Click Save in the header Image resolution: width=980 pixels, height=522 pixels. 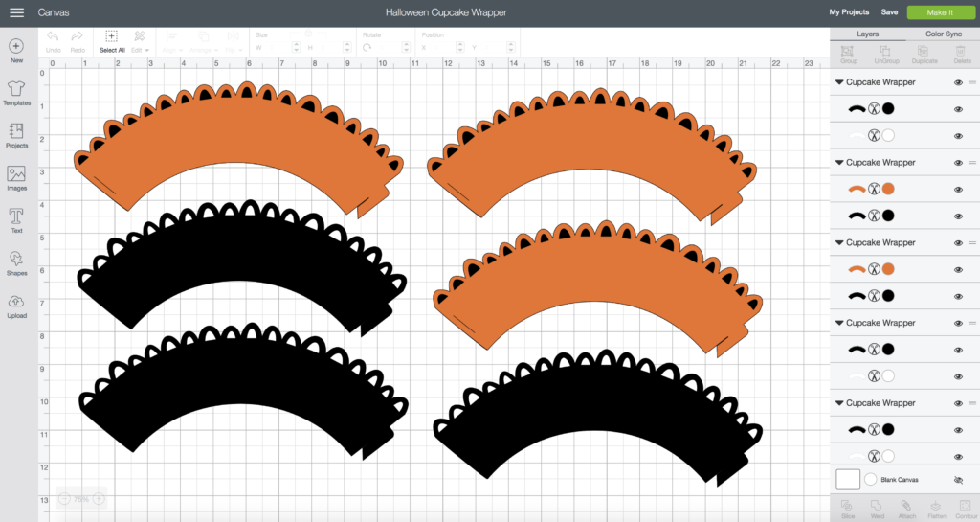click(x=889, y=11)
